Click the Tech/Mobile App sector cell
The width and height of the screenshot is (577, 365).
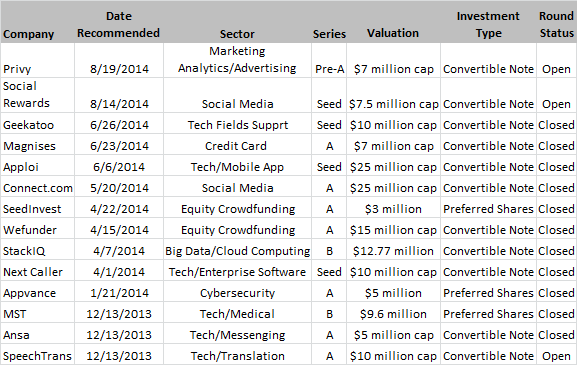click(237, 167)
